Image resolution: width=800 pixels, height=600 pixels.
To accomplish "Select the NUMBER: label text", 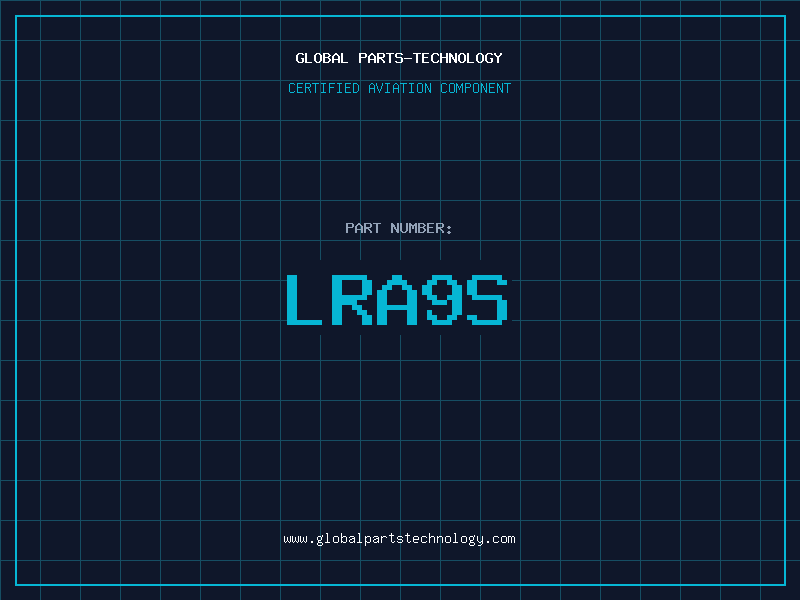I will click(421, 228).
